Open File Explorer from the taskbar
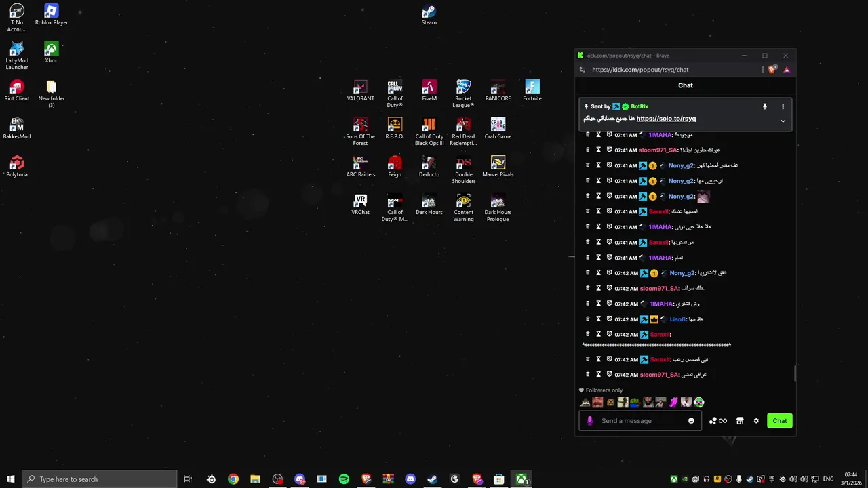Viewport: 868px width, 488px height. coord(255,479)
